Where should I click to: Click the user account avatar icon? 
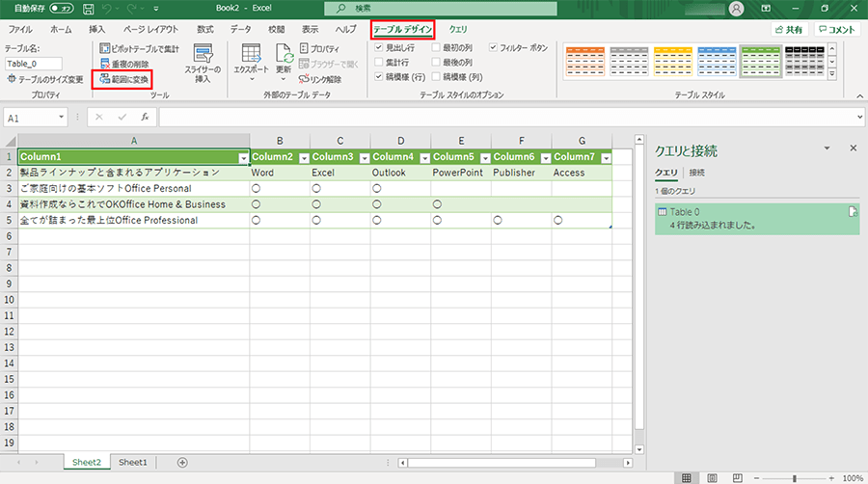[736, 9]
